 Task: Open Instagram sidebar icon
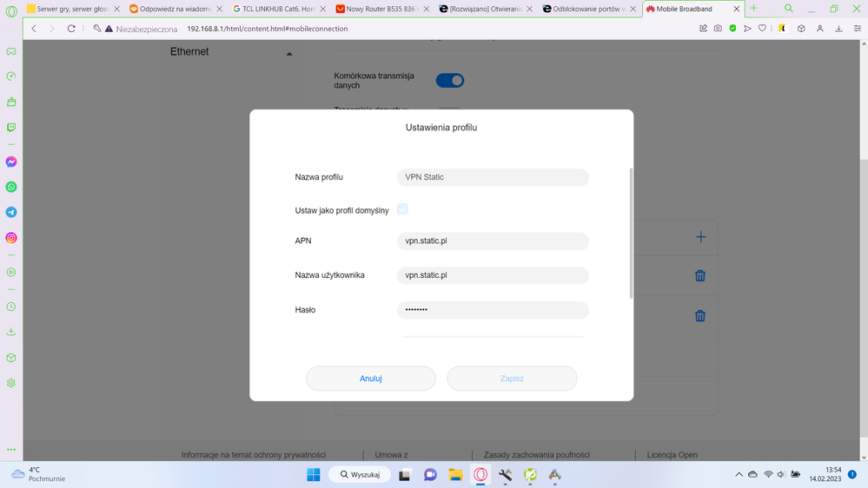(x=11, y=237)
